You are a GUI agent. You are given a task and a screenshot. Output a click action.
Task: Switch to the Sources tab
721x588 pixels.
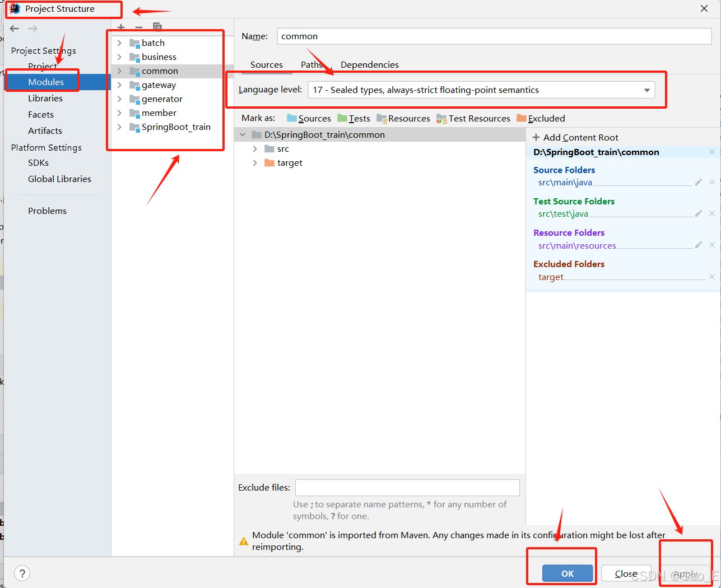267,64
